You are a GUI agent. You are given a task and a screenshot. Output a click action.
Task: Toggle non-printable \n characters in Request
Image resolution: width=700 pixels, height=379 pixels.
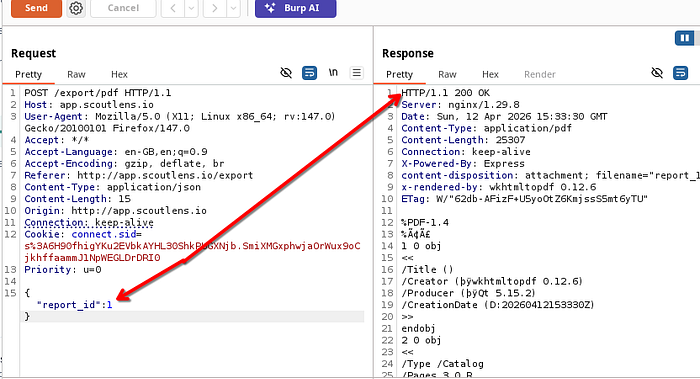point(333,72)
